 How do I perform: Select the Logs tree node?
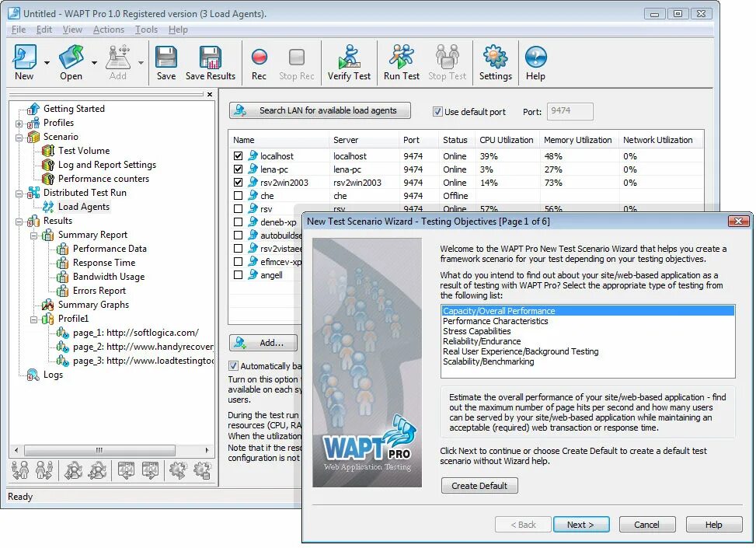pyautogui.click(x=53, y=375)
